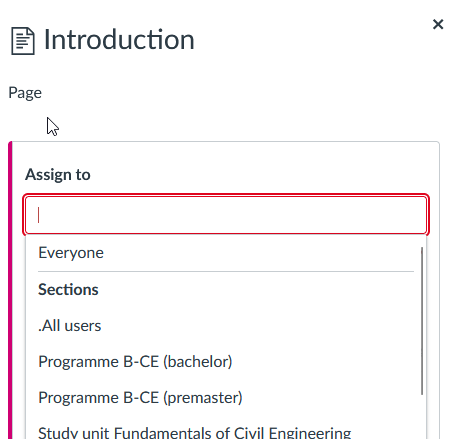Close the Introduction assign-to panel
This screenshot has height=439, width=454.
pyautogui.click(x=438, y=24)
